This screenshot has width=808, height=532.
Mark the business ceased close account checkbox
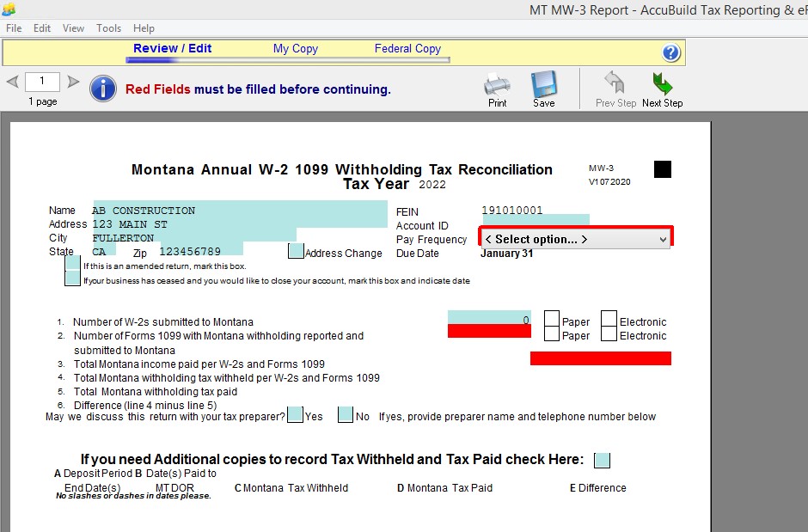click(x=73, y=278)
